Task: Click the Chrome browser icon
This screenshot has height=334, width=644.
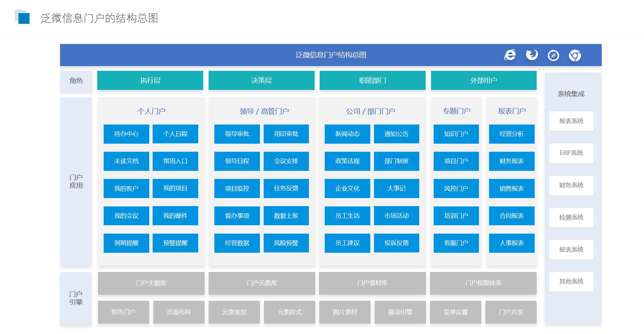Action: point(575,55)
